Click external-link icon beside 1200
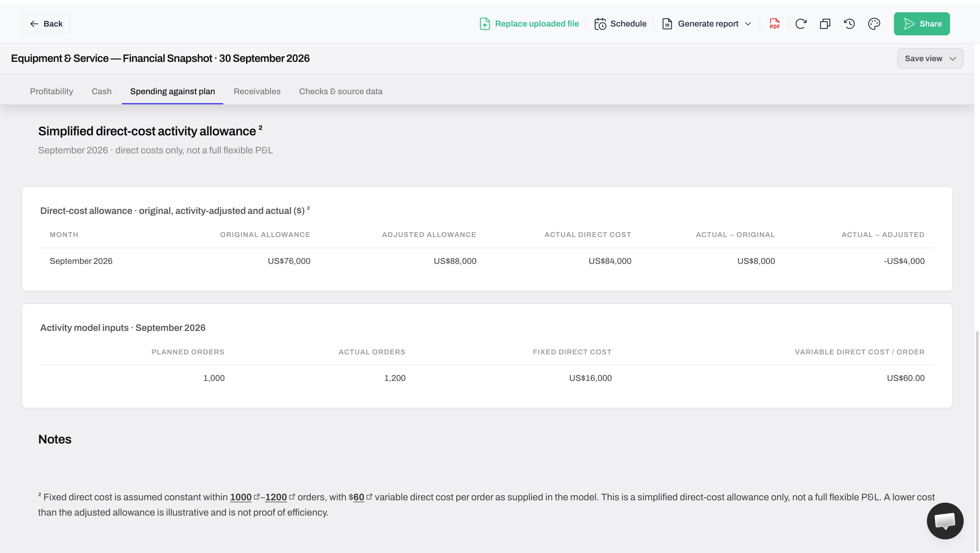Screen dimensions: 980x553 coord(292,497)
